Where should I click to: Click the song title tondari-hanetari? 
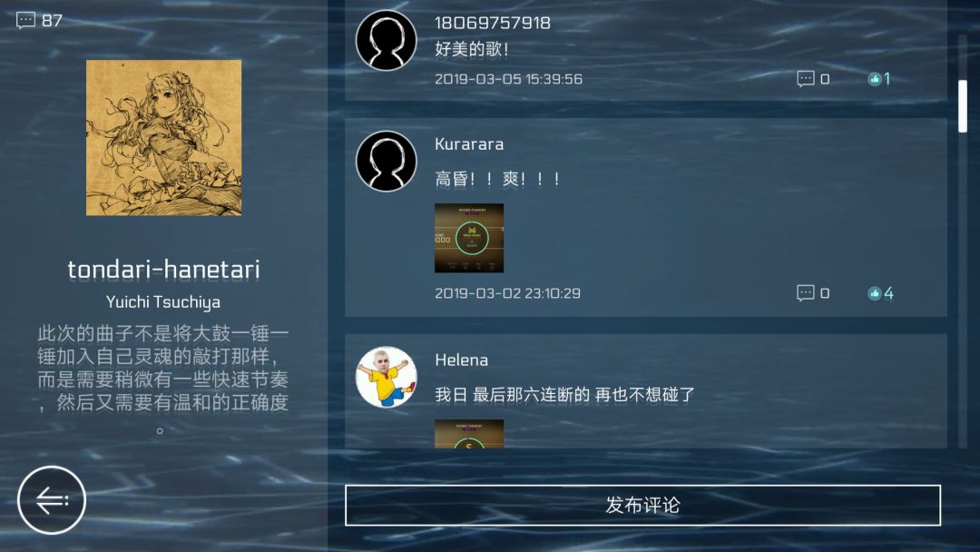pos(163,270)
